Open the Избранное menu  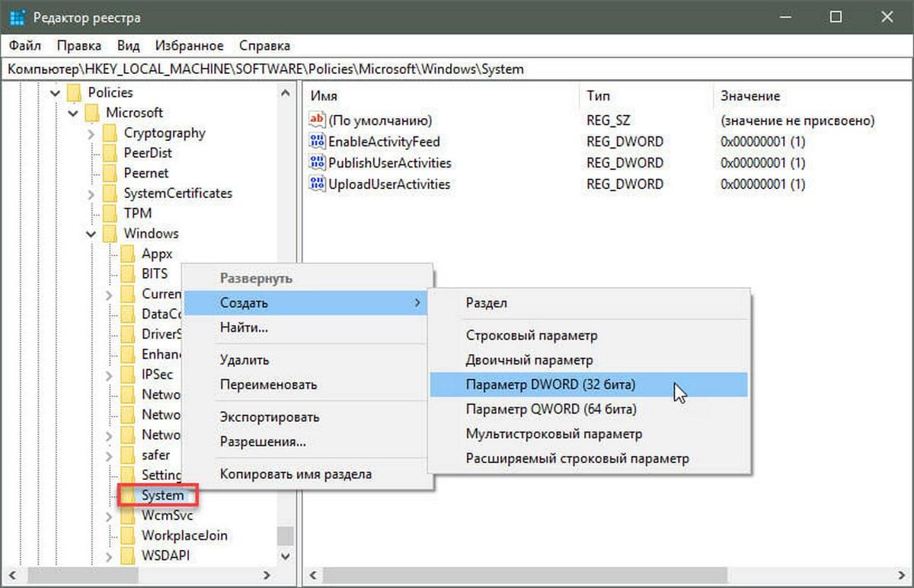coord(190,46)
